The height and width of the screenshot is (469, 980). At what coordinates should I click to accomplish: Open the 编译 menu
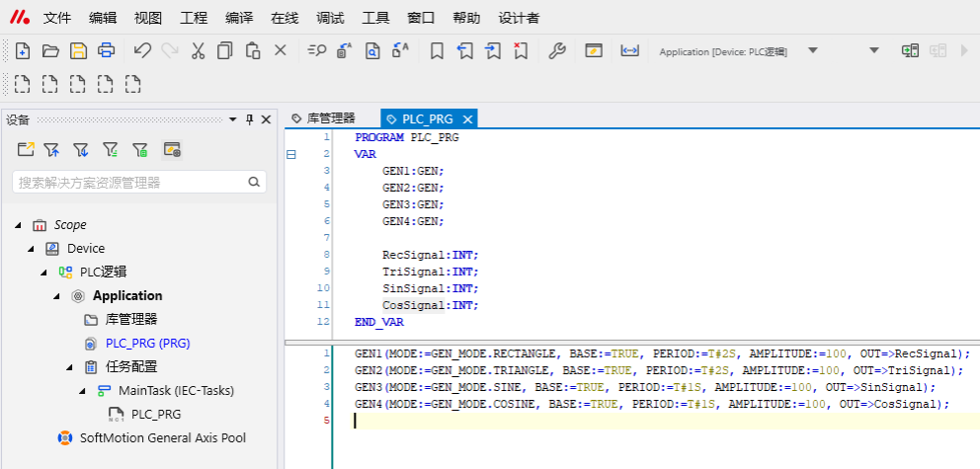point(239,18)
